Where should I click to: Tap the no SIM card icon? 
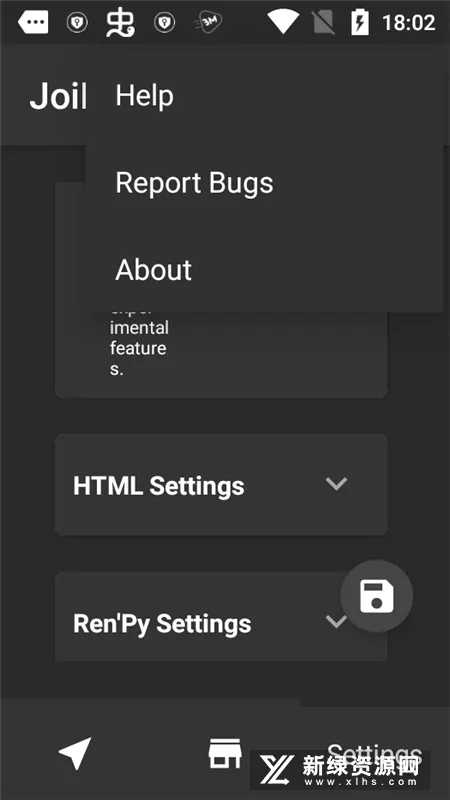tap(323, 22)
